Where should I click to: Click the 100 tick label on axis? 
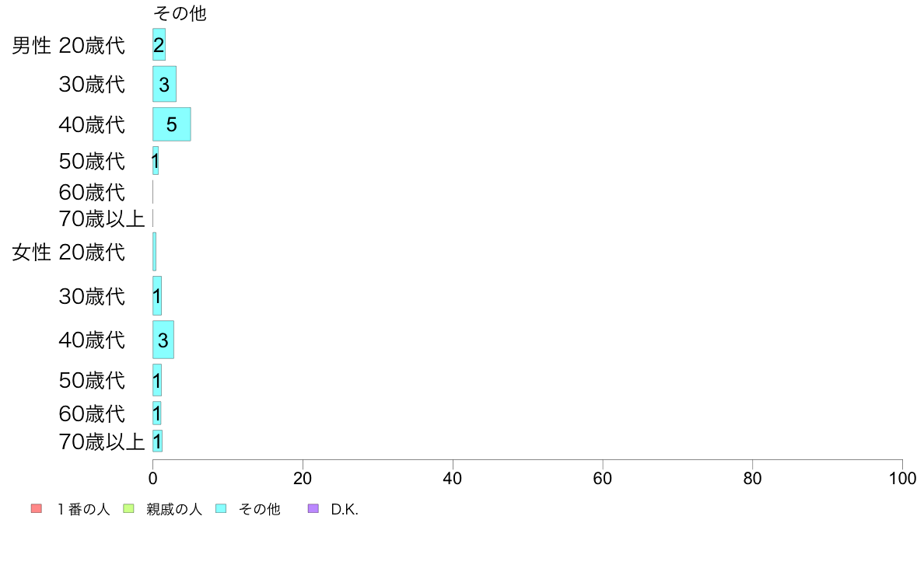(x=902, y=478)
